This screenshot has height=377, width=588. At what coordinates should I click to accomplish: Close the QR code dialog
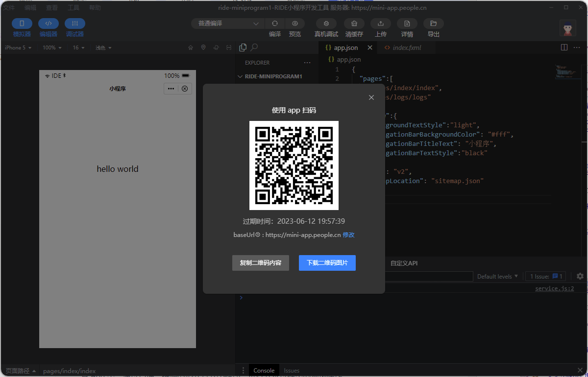click(371, 97)
